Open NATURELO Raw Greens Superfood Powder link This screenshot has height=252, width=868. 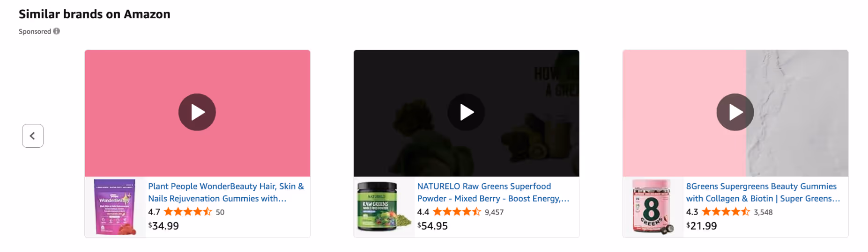coord(493,192)
